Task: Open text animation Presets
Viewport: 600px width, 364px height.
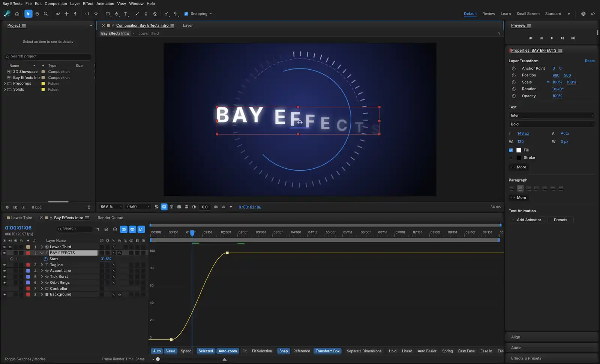Action: pos(560,220)
